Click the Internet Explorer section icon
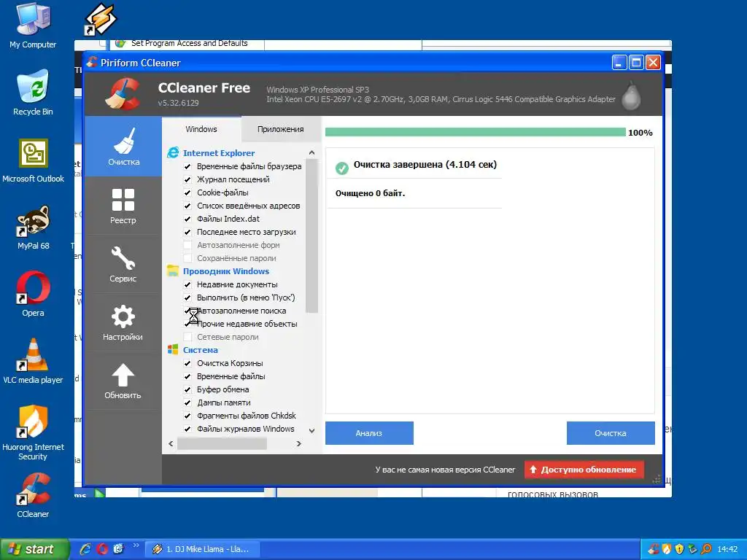The height and width of the screenshot is (560, 747). click(x=173, y=153)
